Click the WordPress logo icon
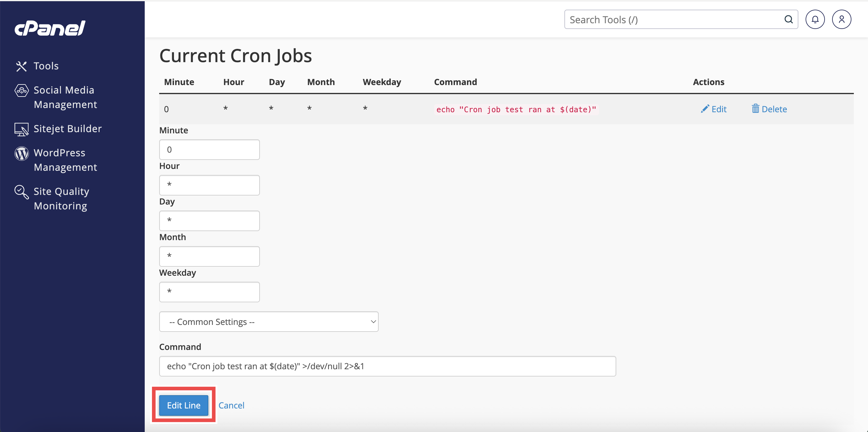 [22, 154]
